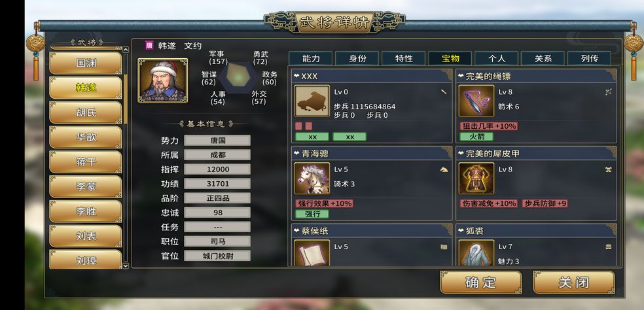Select the 关系 tab

[x=543, y=58]
